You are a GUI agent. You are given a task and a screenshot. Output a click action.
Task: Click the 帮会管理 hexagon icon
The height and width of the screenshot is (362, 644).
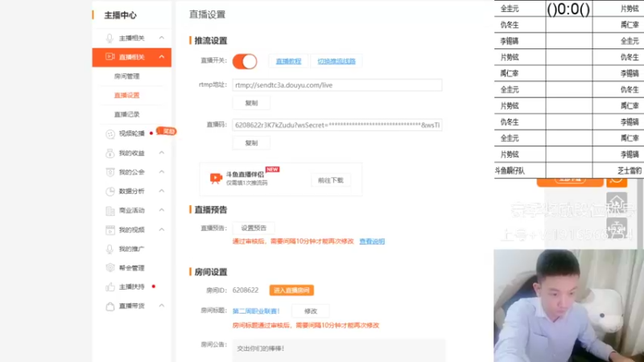click(109, 268)
